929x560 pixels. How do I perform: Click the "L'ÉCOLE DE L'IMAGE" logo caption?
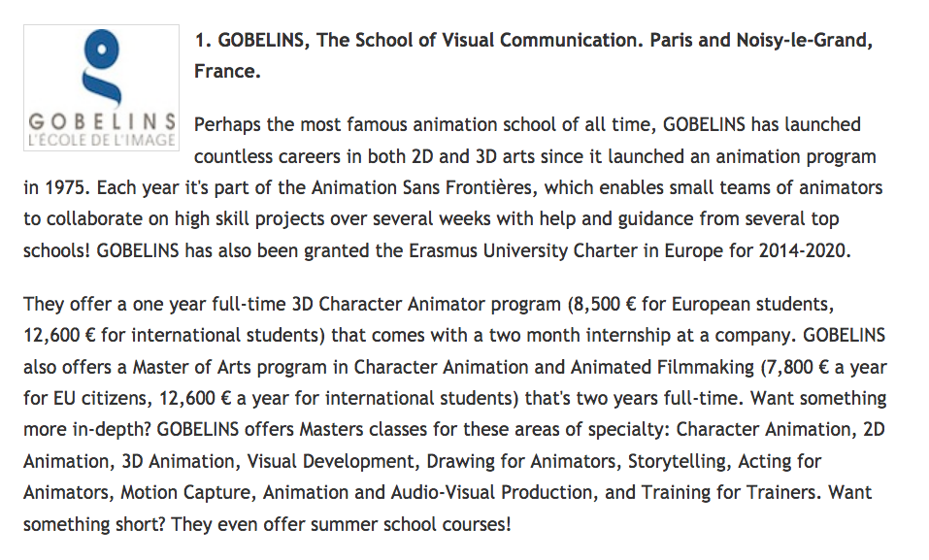[x=101, y=139]
